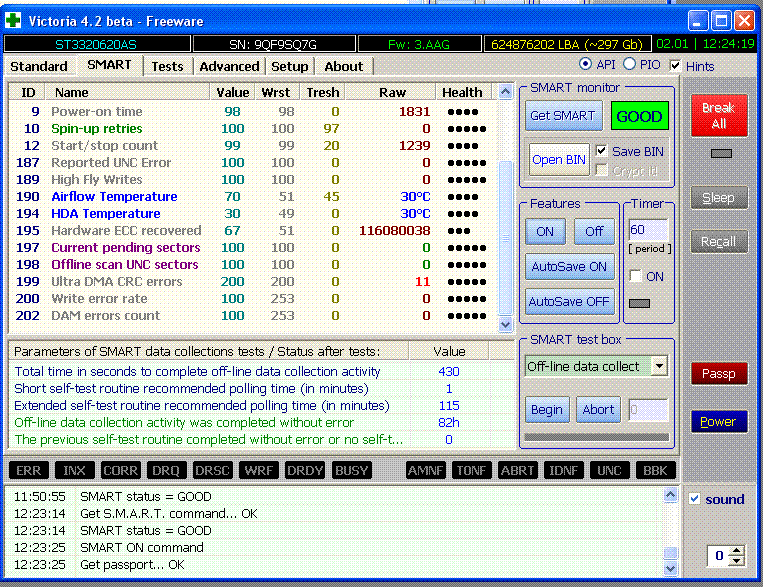Click the DRQ status indicator
The width and height of the screenshot is (763, 587).
tap(166, 471)
